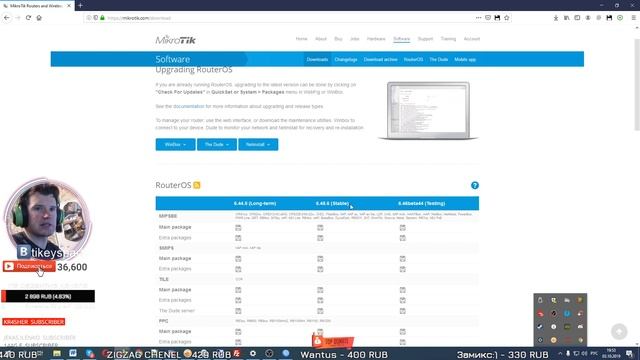
Task: Click the MikroTik logo
Action: [x=176, y=40]
